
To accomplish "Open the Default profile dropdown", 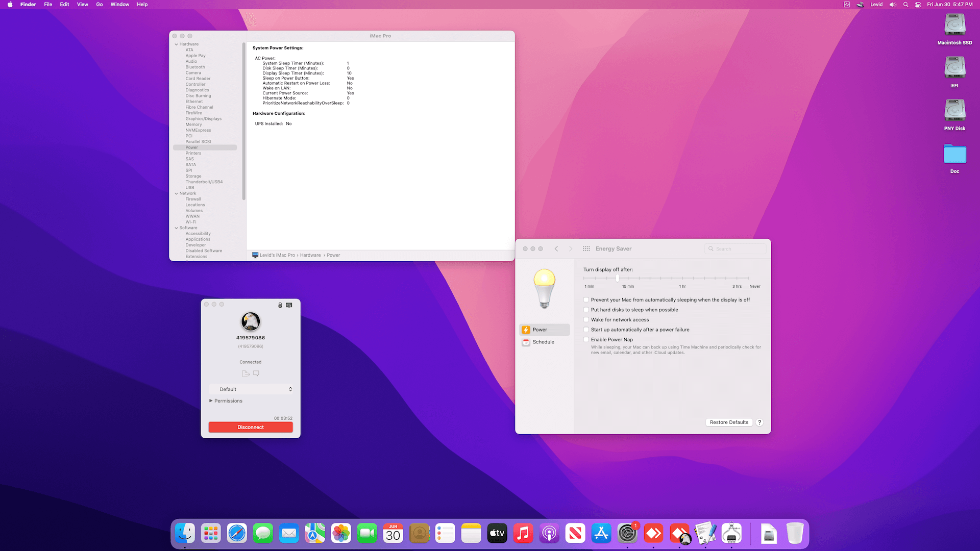I will (251, 389).
